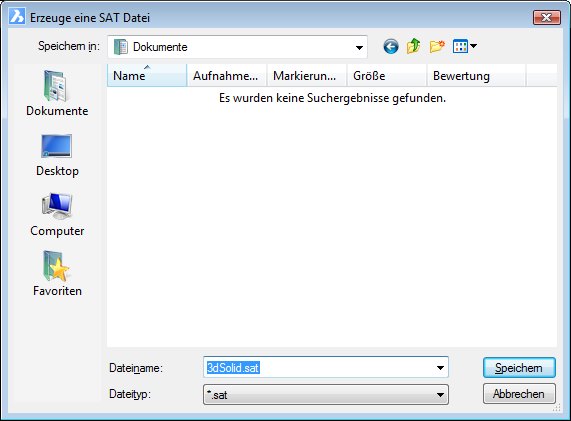Click the 3dSolid.sat filename field

point(319,367)
